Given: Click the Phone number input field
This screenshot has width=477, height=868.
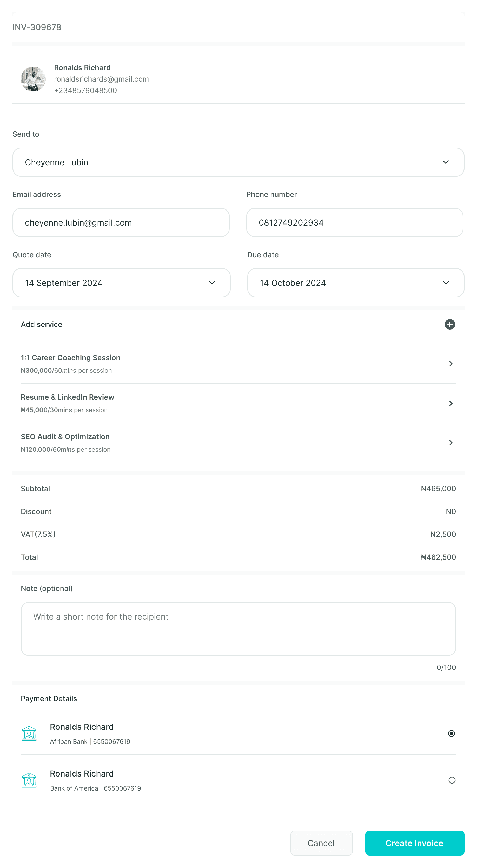Looking at the screenshot, I should pyautogui.click(x=355, y=222).
